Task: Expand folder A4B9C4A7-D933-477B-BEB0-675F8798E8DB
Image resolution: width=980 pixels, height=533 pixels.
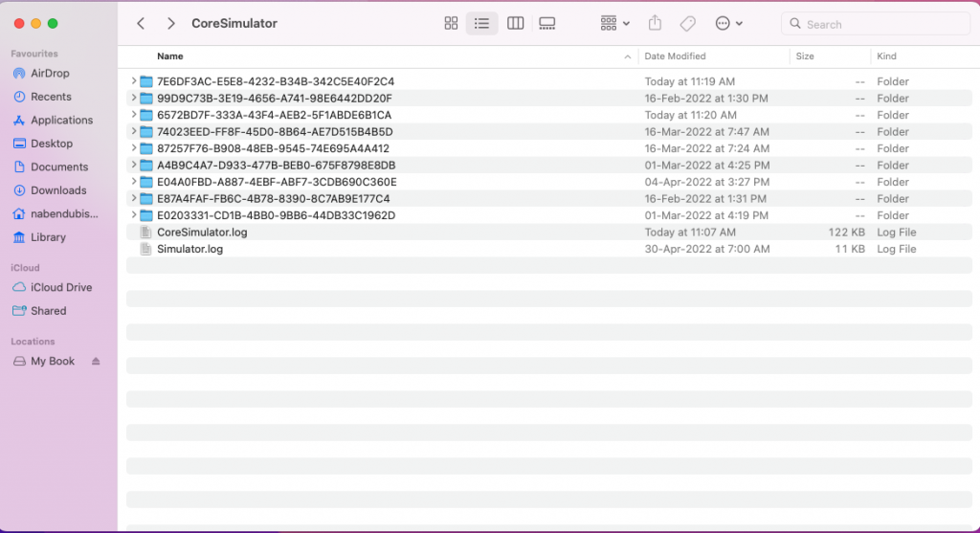Action: [x=133, y=165]
